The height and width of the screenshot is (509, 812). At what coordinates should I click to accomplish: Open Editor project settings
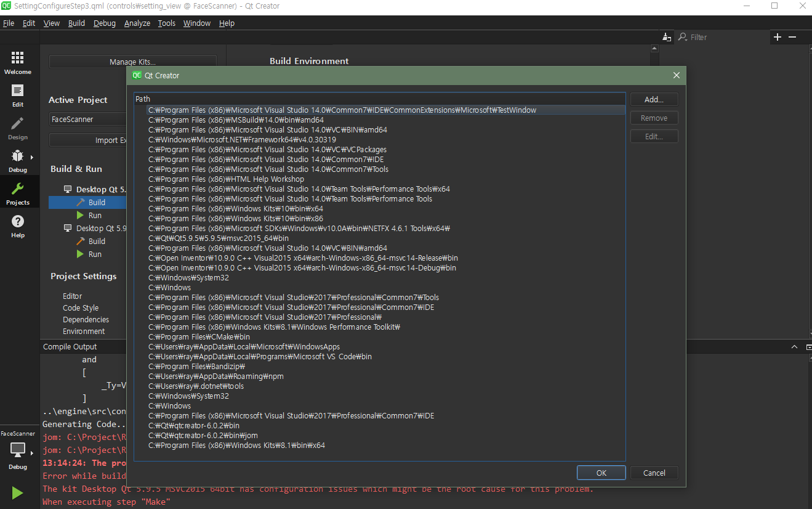(73, 296)
